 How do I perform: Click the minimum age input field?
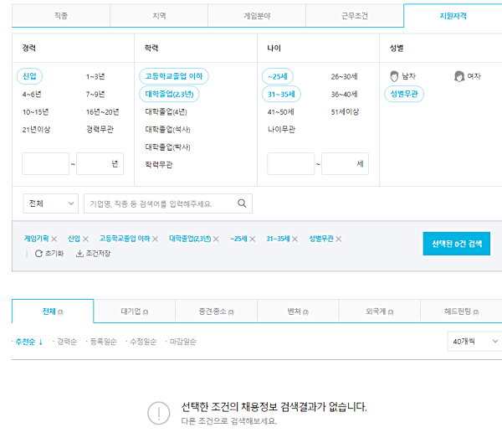(291, 163)
